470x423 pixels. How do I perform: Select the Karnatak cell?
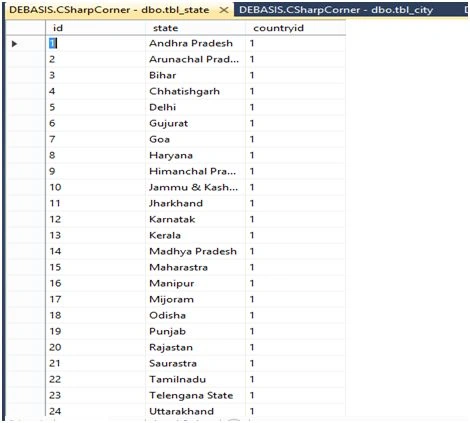[195, 219]
